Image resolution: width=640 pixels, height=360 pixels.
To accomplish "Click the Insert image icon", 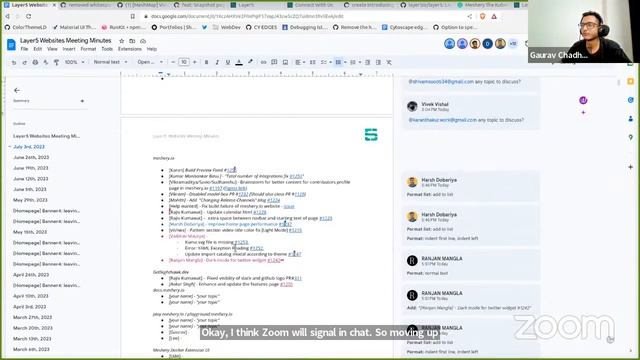I will (x=285, y=62).
